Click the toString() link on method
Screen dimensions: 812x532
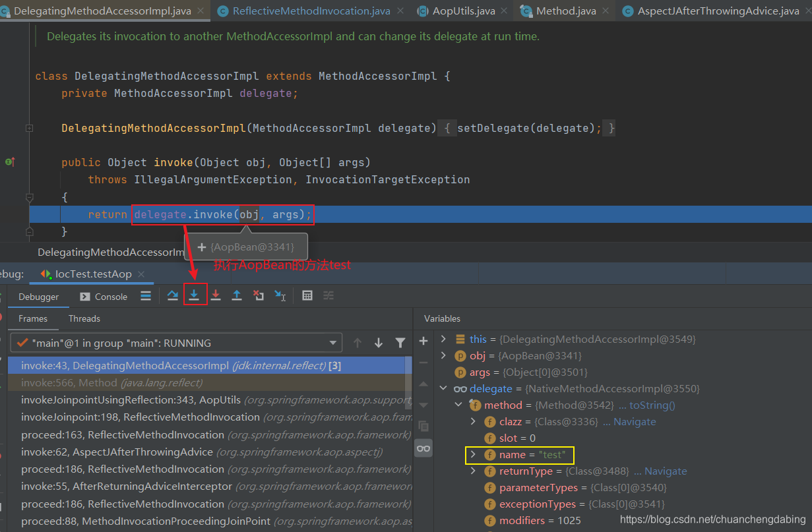coord(652,405)
